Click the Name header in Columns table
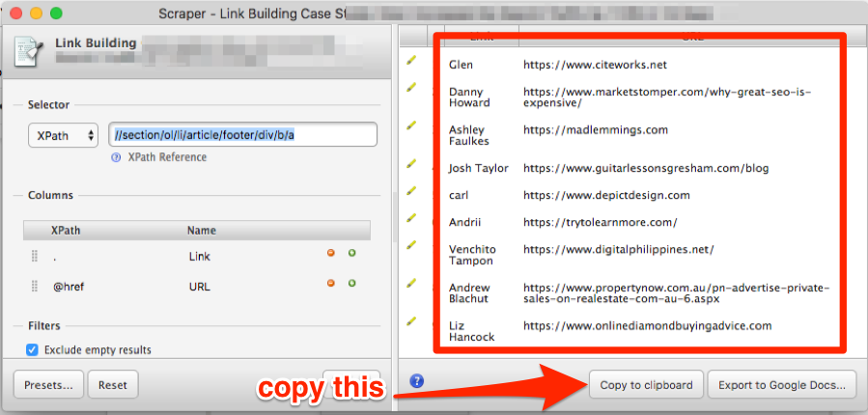This screenshot has width=868, height=415. click(202, 231)
